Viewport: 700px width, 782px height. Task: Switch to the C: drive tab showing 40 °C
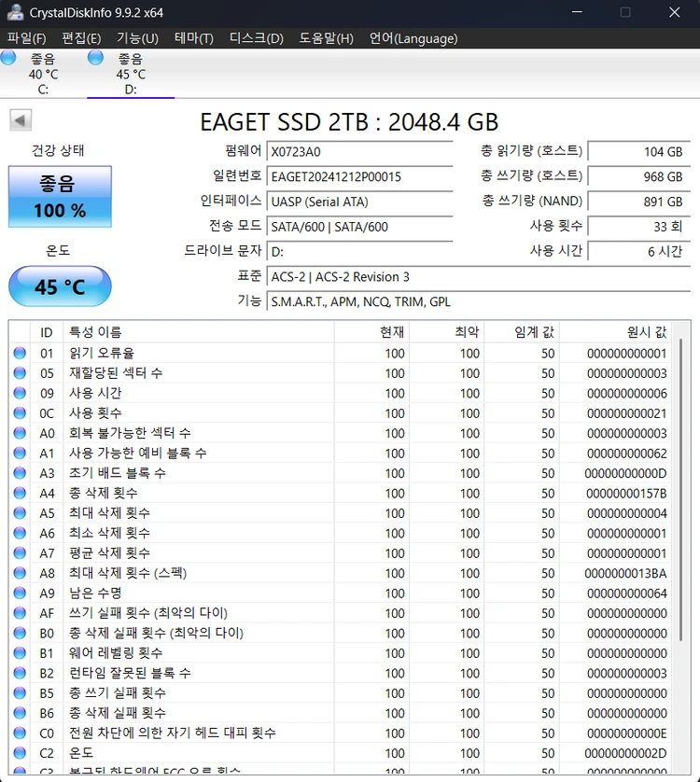click(44, 74)
